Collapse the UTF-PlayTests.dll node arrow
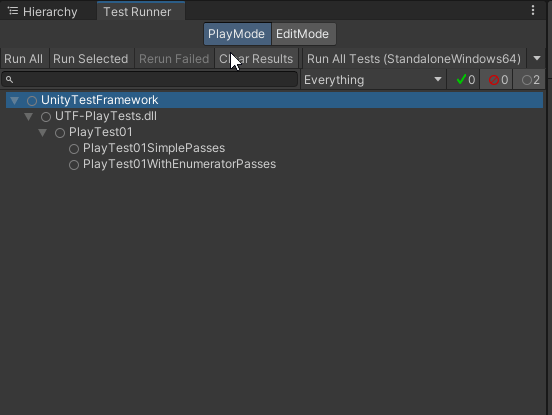Screen dimensions: 552x415 [29, 117]
